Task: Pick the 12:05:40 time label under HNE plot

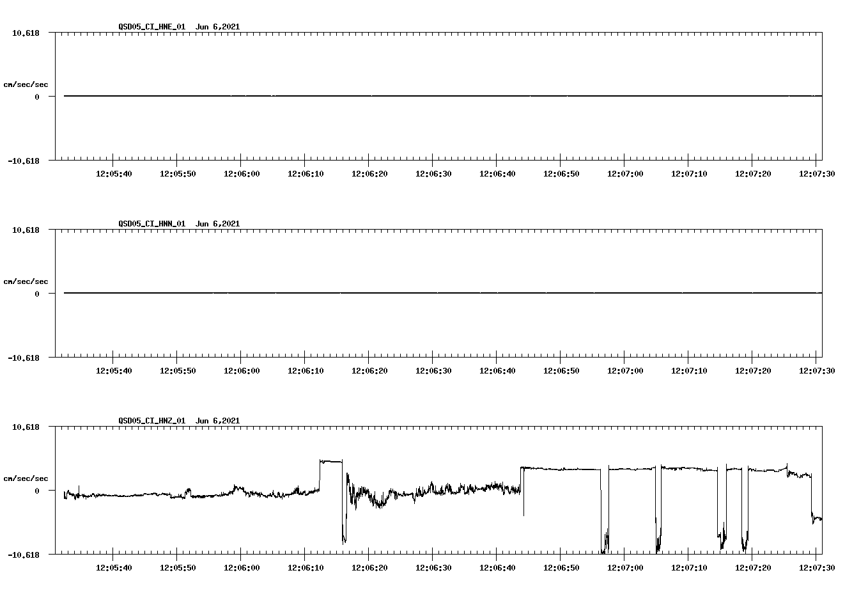Action: coord(114,173)
